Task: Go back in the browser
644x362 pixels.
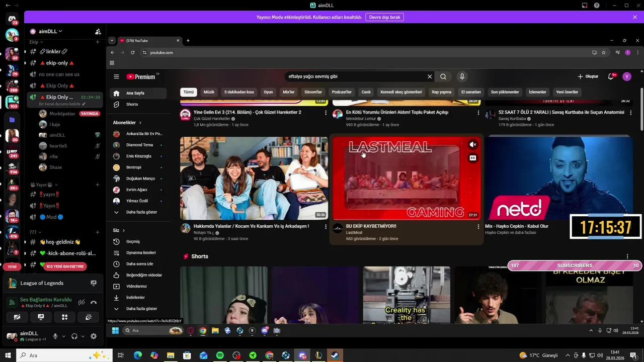Action: tap(113, 52)
